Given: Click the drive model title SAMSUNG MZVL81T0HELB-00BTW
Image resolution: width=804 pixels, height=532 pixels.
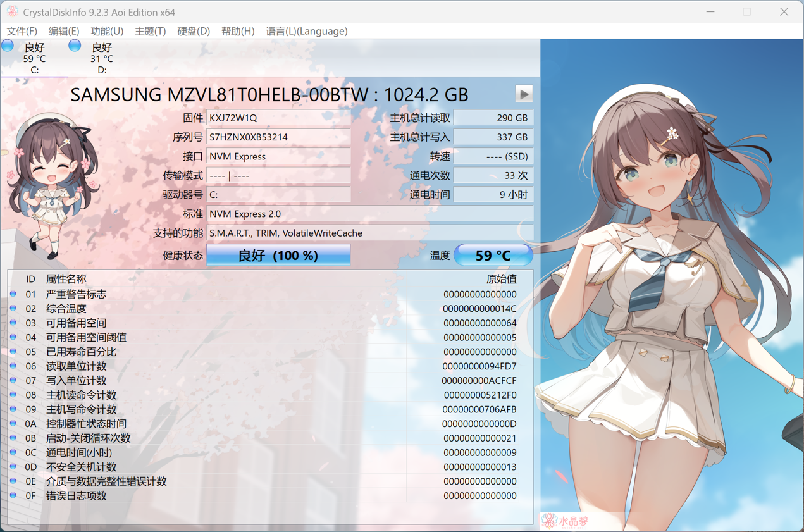Looking at the screenshot, I should (220, 95).
